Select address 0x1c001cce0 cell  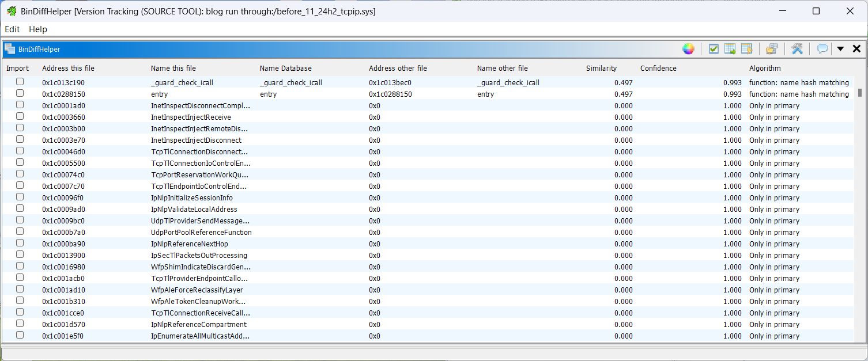[63, 313]
